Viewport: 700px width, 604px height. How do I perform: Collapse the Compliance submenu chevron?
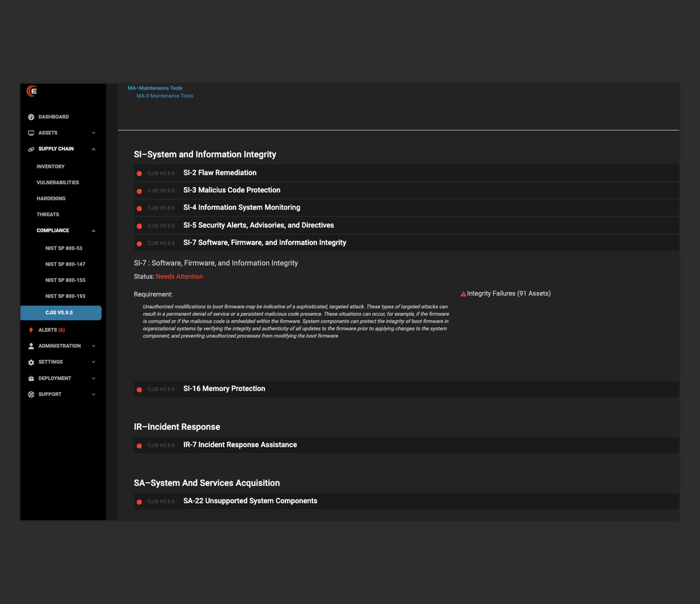94,231
